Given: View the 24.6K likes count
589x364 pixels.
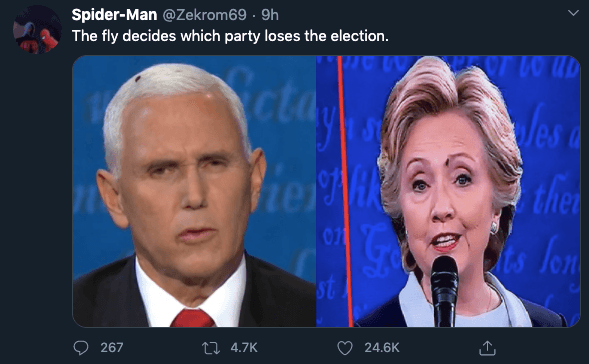Looking at the screenshot, I should (382, 348).
